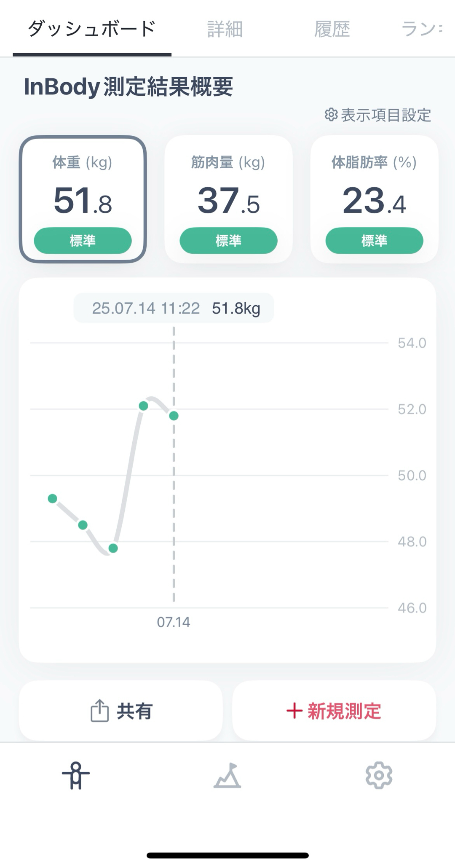The width and height of the screenshot is (455, 868).
Task: Click the gear icon beside 表示項目設定
Action: pyautogui.click(x=331, y=115)
